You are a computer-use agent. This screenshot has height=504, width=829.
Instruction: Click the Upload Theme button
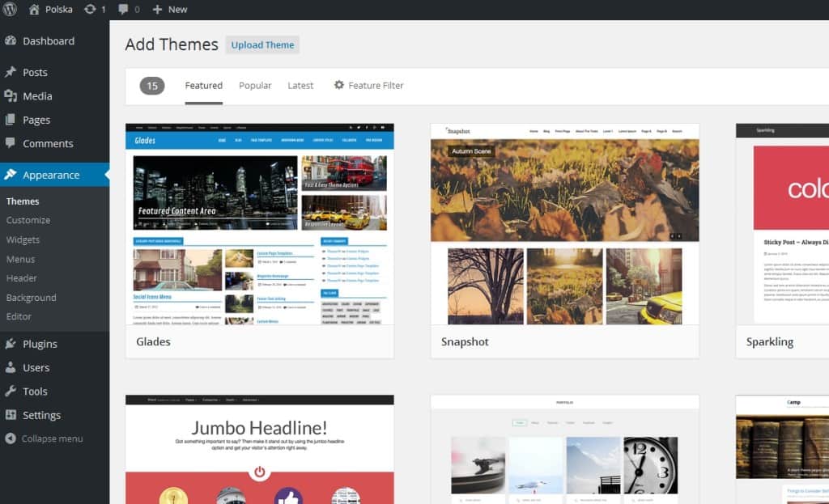262,45
